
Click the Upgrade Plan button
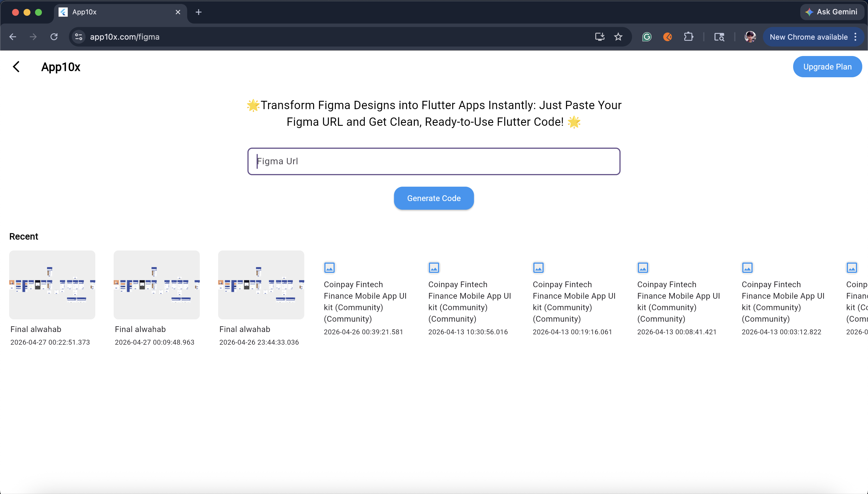(827, 67)
